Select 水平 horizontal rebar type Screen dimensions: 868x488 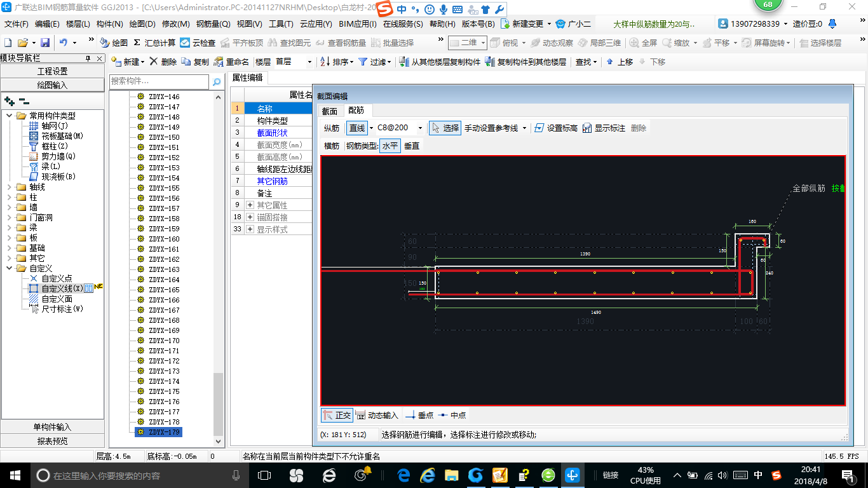point(390,146)
